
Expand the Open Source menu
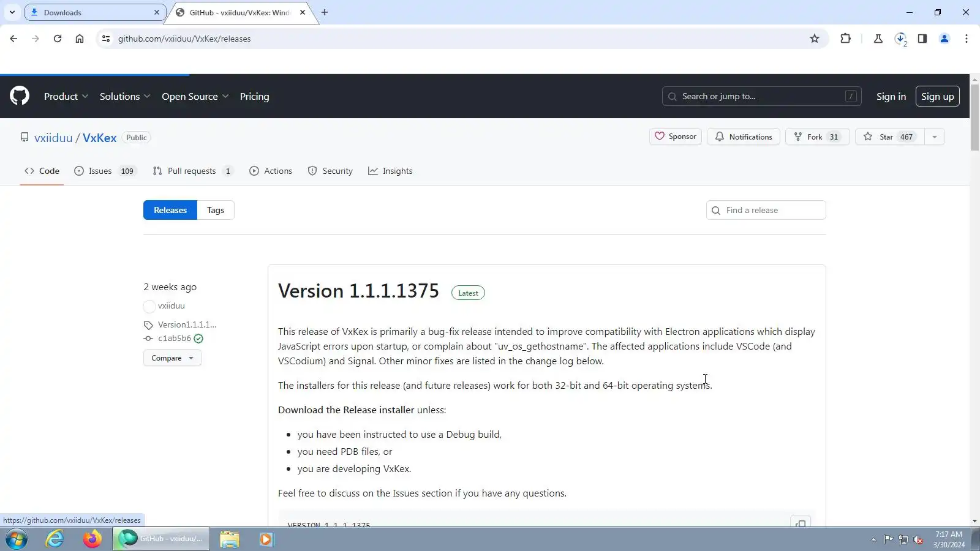(195, 96)
